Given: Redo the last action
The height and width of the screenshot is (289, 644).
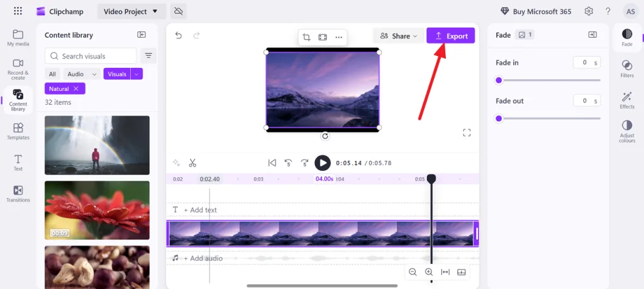Looking at the screenshot, I should coord(197,35).
